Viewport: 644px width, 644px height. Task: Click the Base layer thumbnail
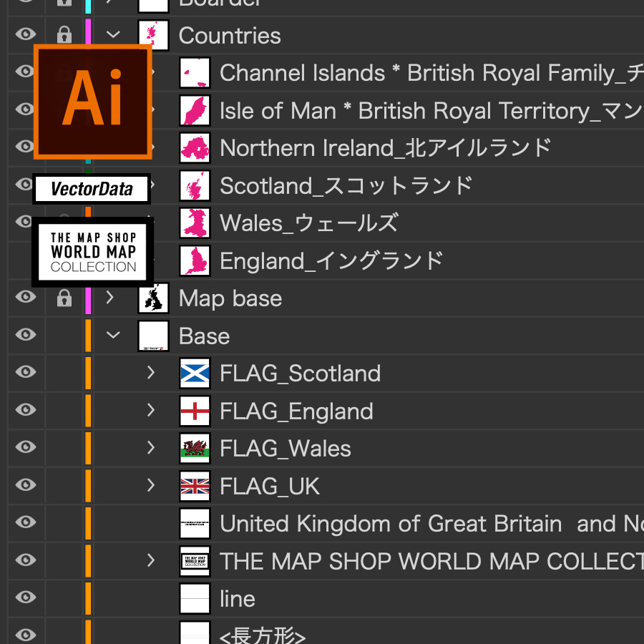(x=154, y=336)
